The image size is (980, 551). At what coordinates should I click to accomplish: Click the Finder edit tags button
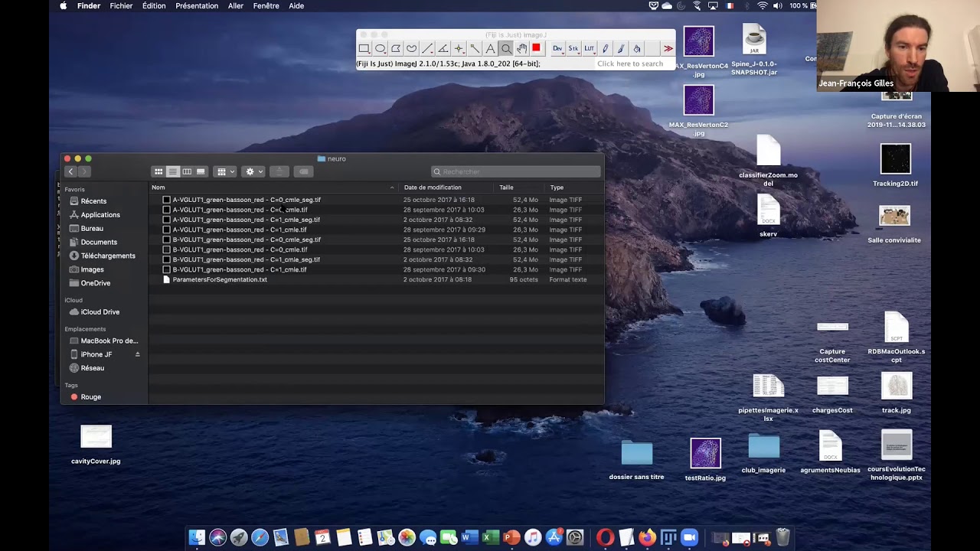tap(304, 171)
